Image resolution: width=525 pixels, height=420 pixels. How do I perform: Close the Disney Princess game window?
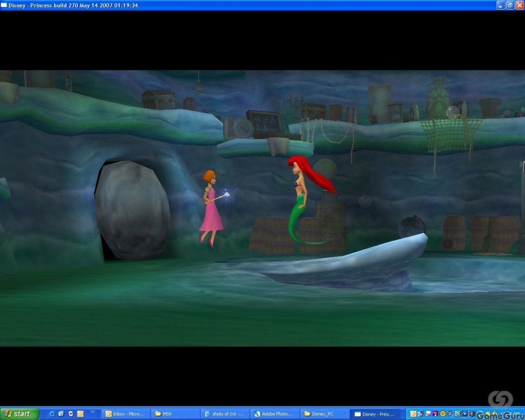click(x=520, y=5)
